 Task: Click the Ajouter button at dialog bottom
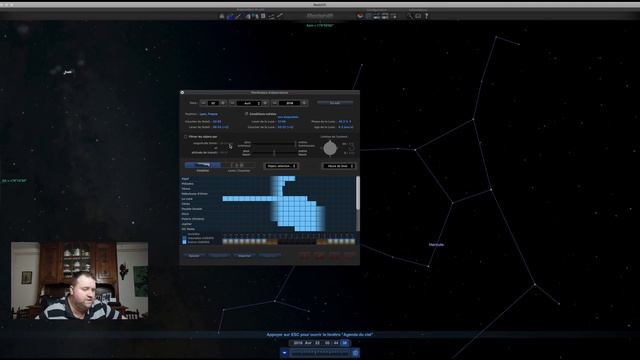click(194, 256)
